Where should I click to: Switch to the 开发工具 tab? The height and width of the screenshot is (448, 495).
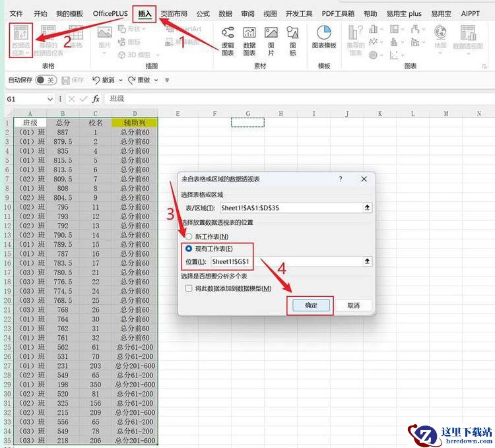[299, 14]
